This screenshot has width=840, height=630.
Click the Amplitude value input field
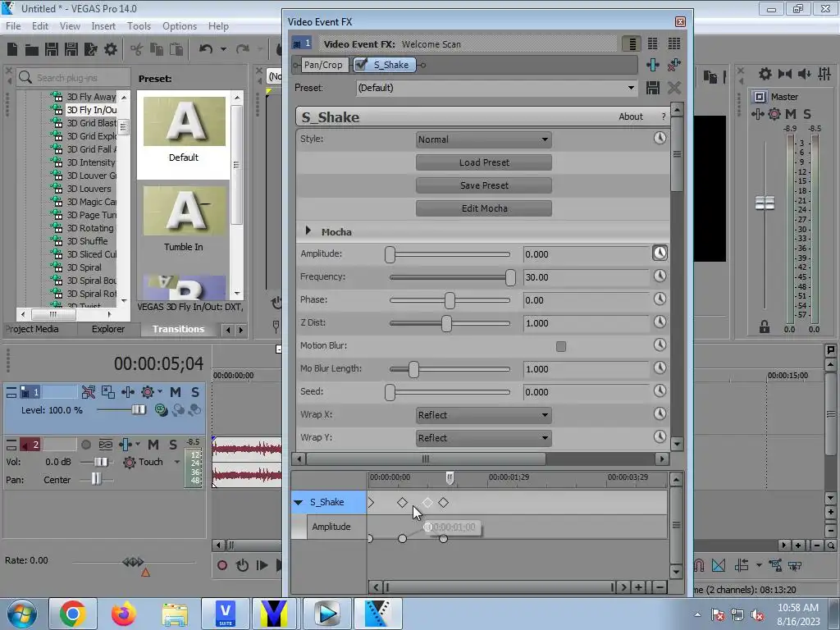(587, 254)
